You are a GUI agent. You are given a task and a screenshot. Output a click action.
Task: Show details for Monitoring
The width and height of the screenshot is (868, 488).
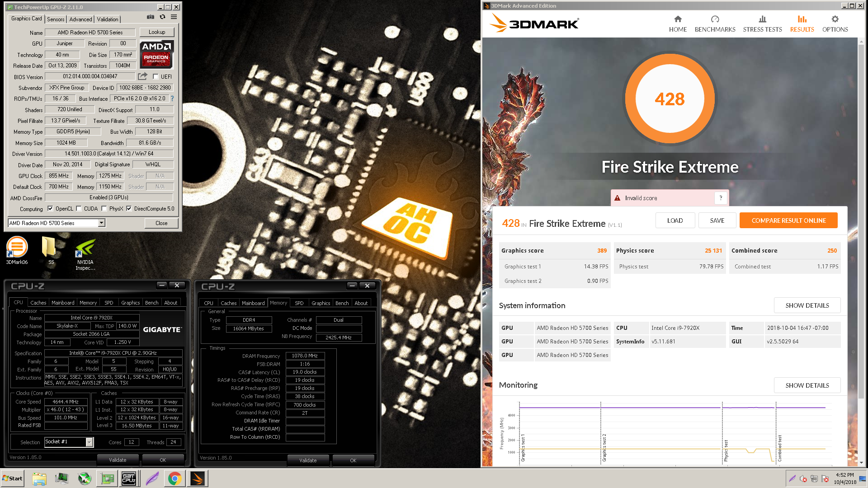(807, 385)
